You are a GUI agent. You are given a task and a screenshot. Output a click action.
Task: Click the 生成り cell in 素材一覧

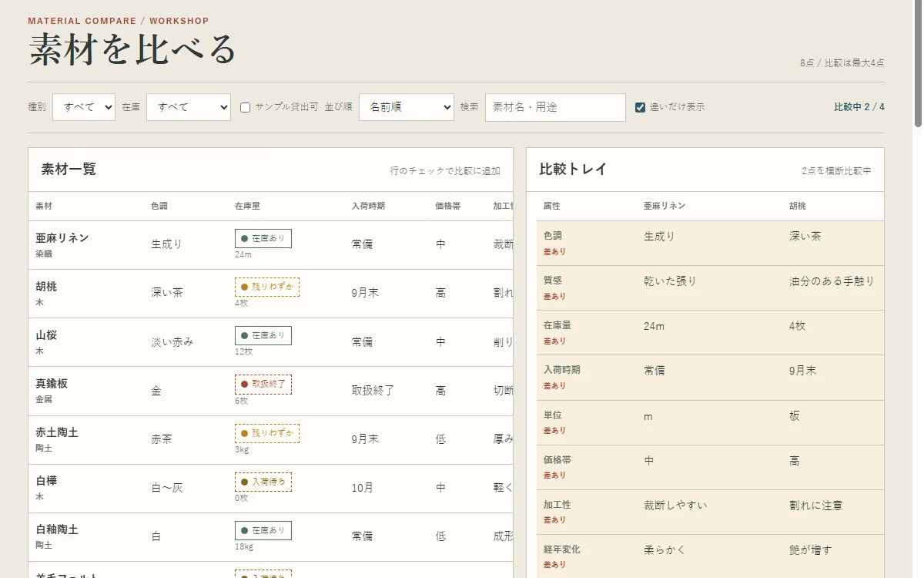tap(167, 244)
